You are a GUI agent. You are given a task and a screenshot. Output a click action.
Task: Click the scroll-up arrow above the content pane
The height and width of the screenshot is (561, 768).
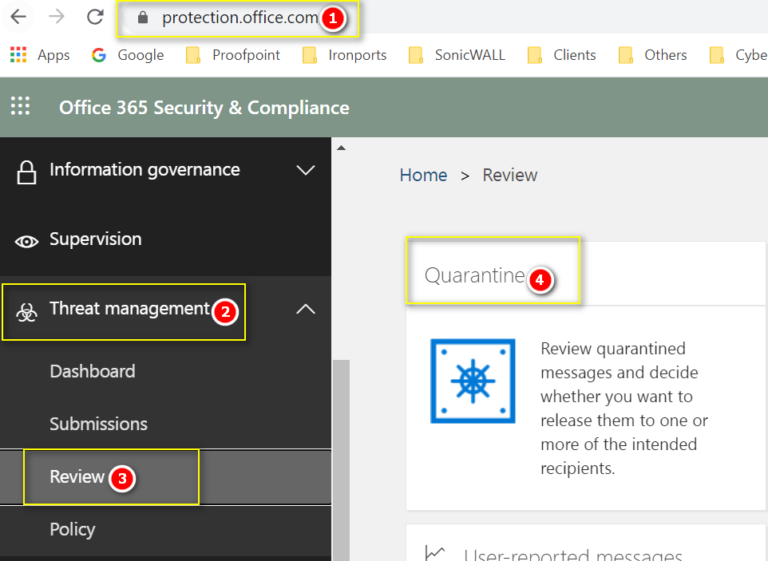tap(341, 147)
